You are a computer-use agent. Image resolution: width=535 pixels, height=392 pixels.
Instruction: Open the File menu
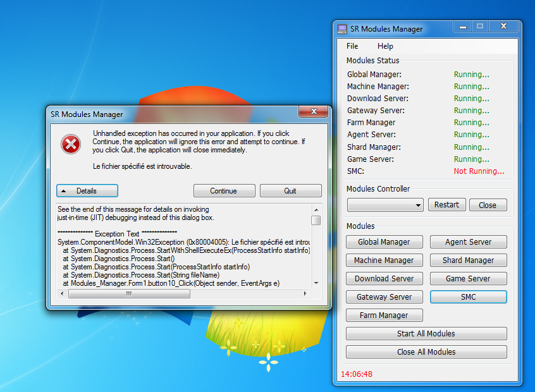click(x=352, y=46)
